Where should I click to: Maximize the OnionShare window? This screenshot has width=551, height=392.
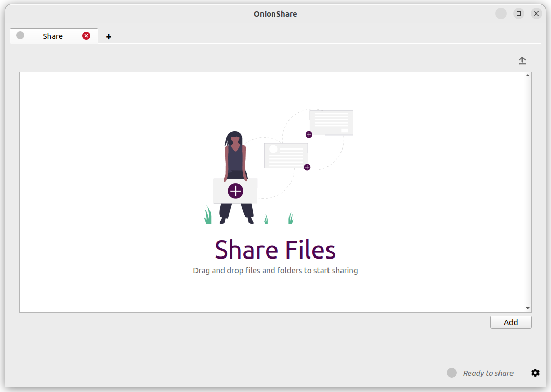click(519, 13)
